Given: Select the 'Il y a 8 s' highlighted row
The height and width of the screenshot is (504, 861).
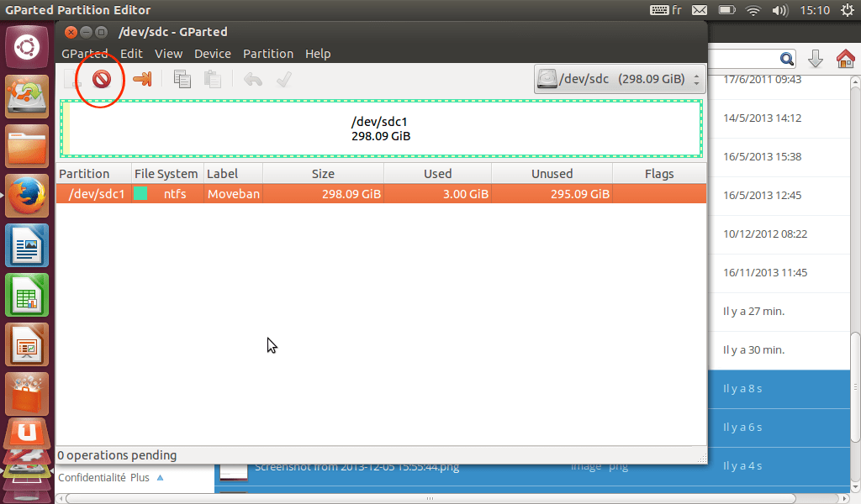Looking at the screenshot, I should click(779, 389).
